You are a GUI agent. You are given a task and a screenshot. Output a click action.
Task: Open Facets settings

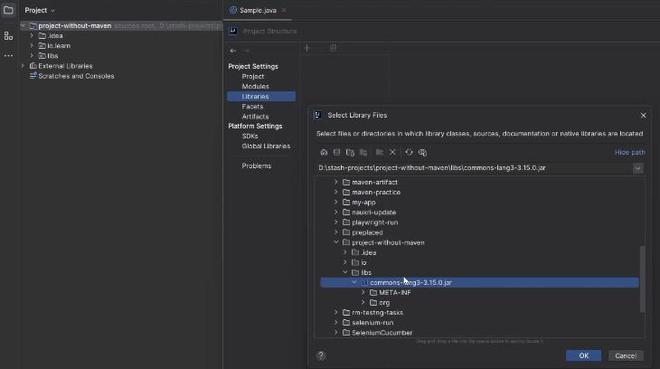252,106
